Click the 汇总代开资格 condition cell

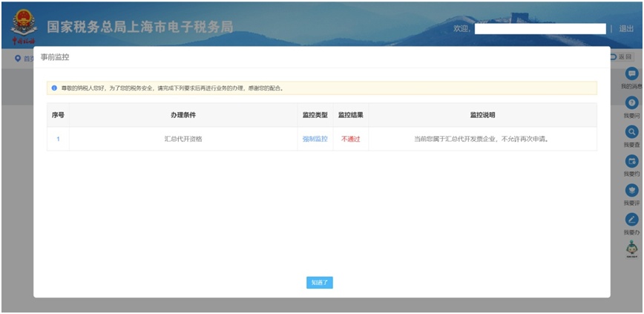pyautogui.click(x=183, y=139)
